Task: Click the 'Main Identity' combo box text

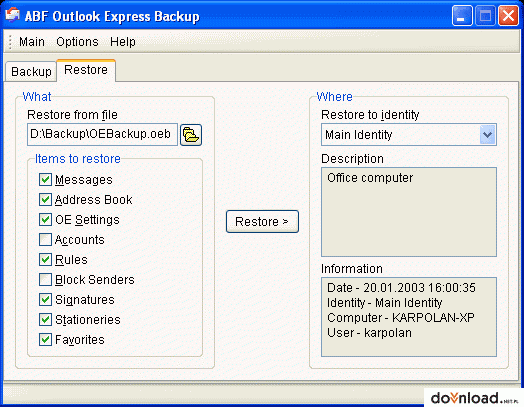Action: click(x=359, y=135)
